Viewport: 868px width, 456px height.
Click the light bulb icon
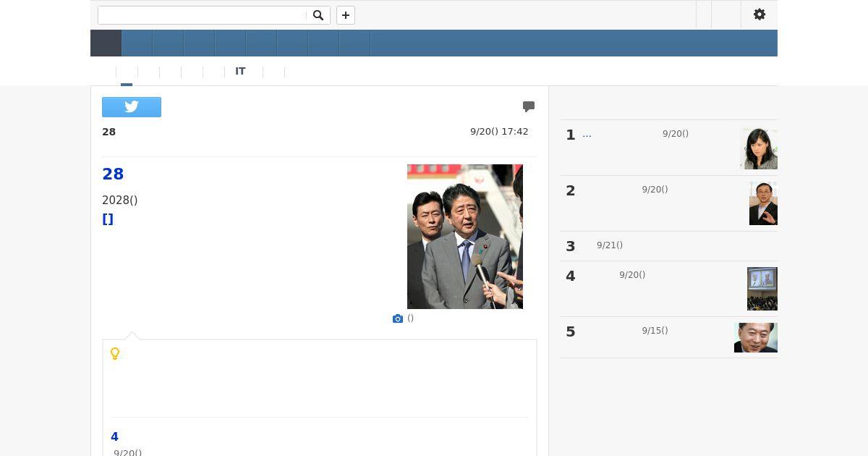pos(115,354)
